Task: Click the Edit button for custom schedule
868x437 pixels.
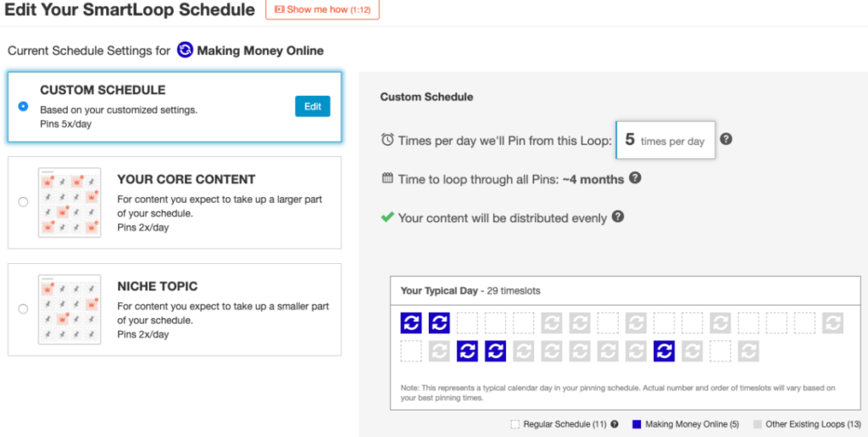Action: [313, 106]
